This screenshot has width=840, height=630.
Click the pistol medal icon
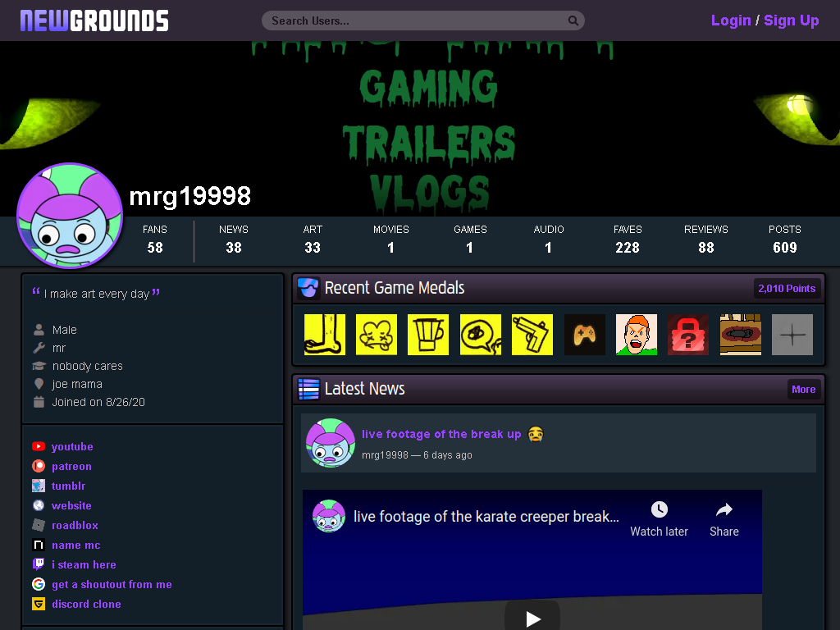(x=532, y=335)
